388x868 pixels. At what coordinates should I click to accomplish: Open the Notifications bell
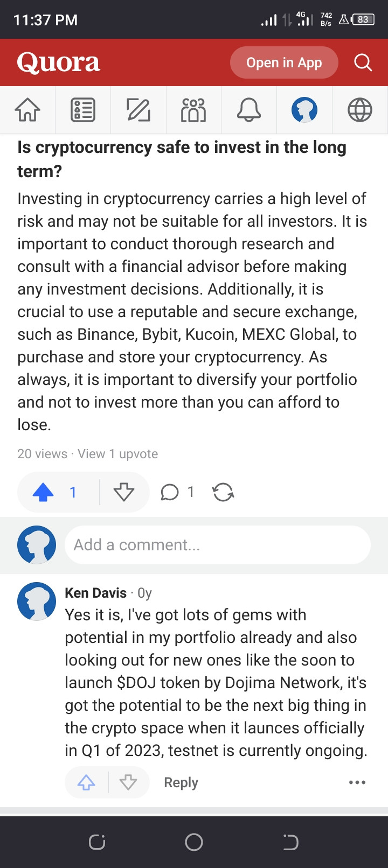pyautogui.click(x=249, y=110)
